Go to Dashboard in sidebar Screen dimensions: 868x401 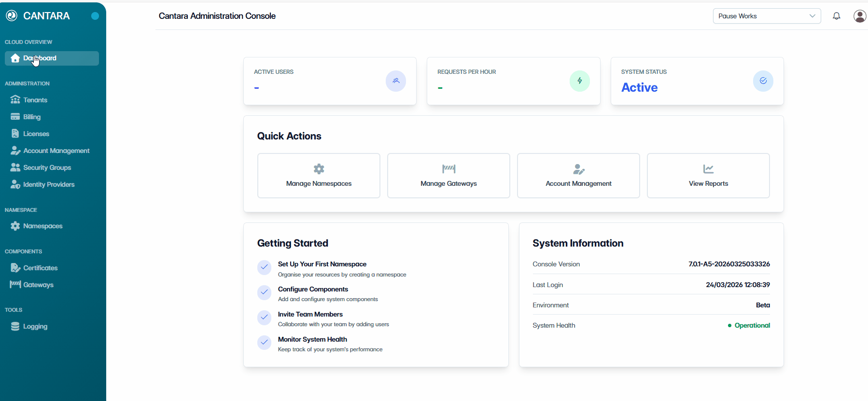coord(52,58)
